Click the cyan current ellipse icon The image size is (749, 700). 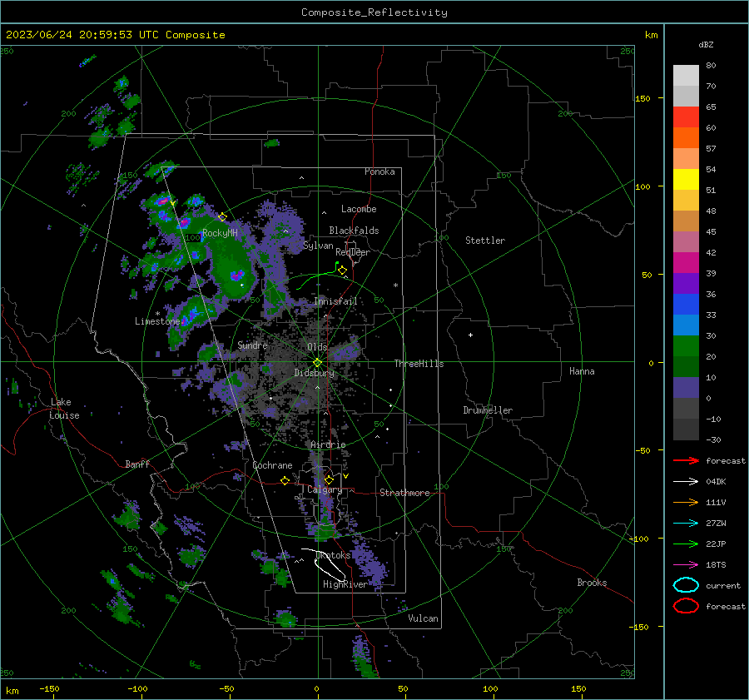[x=686, y=585]
